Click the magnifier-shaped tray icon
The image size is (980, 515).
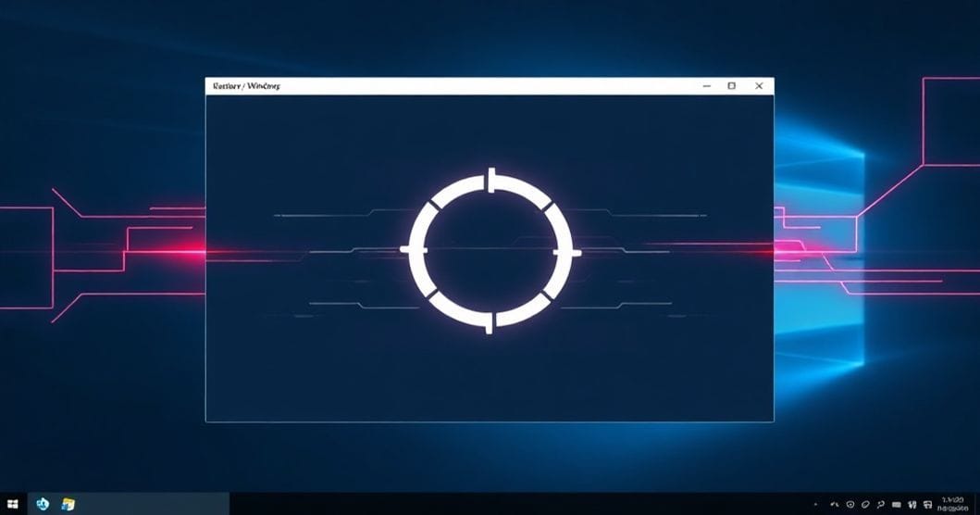(880, 505)
